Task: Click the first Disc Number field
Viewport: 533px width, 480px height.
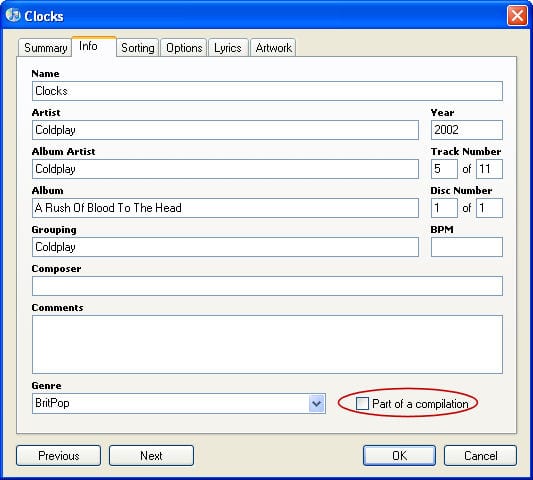Action: [444, 208]
